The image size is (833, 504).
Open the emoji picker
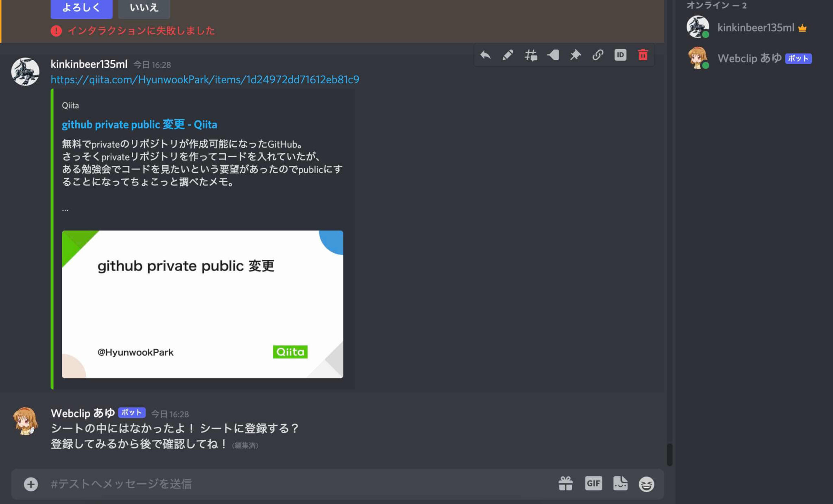coord(647,484)
